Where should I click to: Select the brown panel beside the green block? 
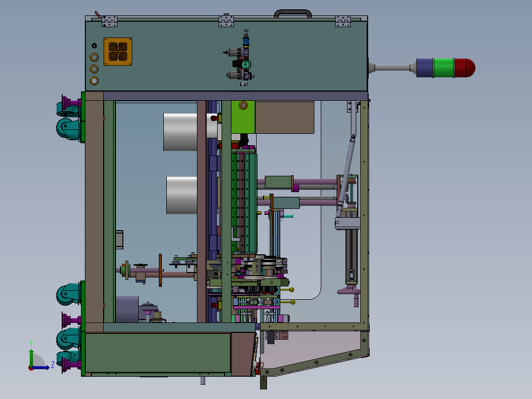pos(284,117)
